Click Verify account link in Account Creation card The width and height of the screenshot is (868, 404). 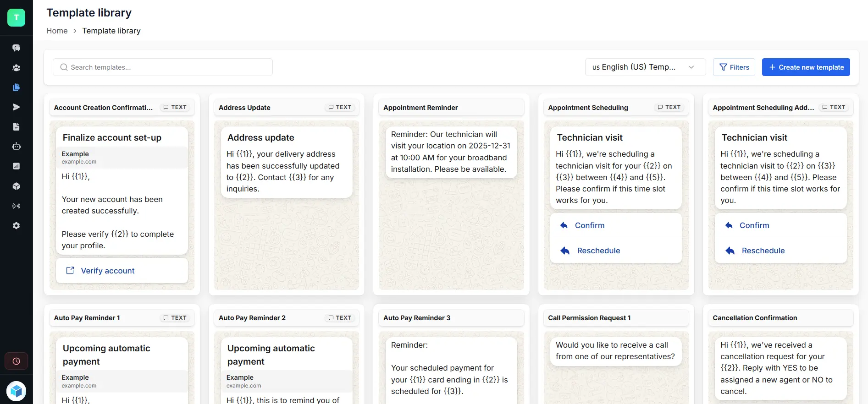pos(108,271)
